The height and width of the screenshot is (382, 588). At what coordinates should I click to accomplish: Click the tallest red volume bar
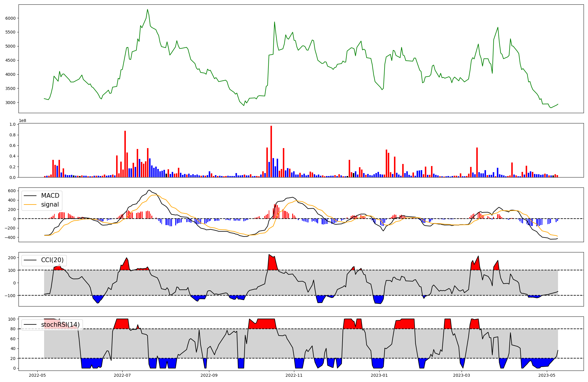coord(271,151)
